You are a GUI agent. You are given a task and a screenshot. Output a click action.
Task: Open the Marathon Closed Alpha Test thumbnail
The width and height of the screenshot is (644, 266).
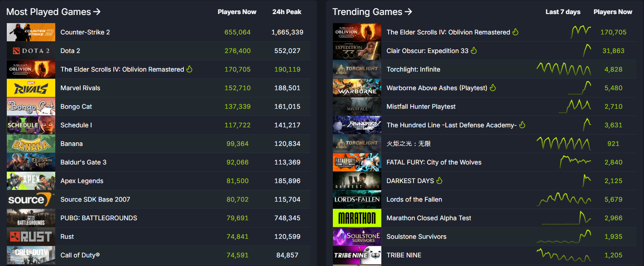pyautogui.click(x=357, y=218)
